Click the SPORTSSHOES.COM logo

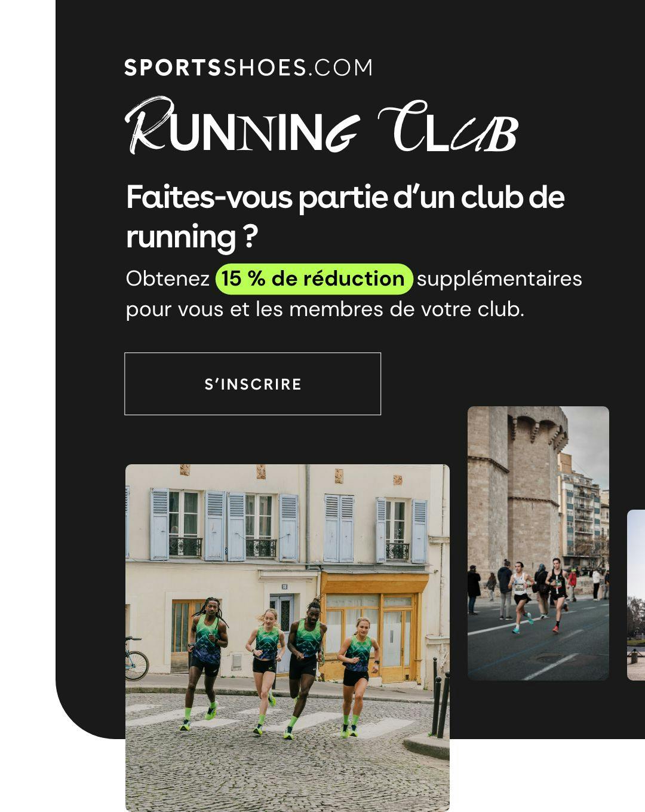[248, 68]
